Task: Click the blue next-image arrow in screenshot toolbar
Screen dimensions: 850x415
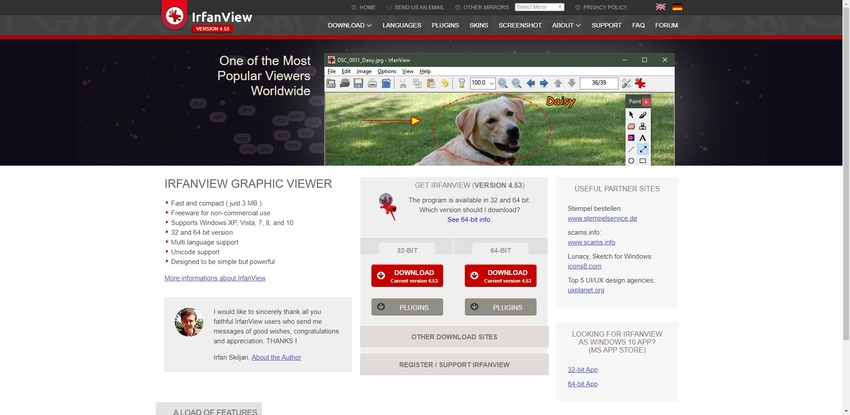Action: [x=544, y=83]
